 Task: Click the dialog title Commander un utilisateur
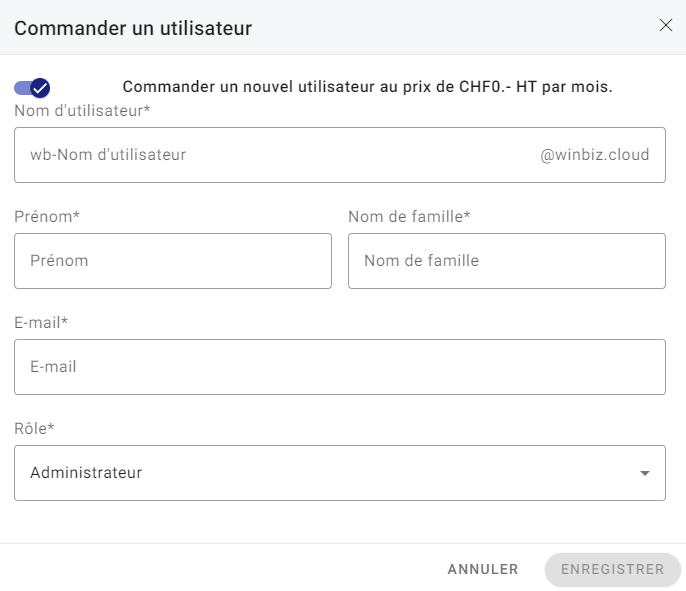coord(133,28)
